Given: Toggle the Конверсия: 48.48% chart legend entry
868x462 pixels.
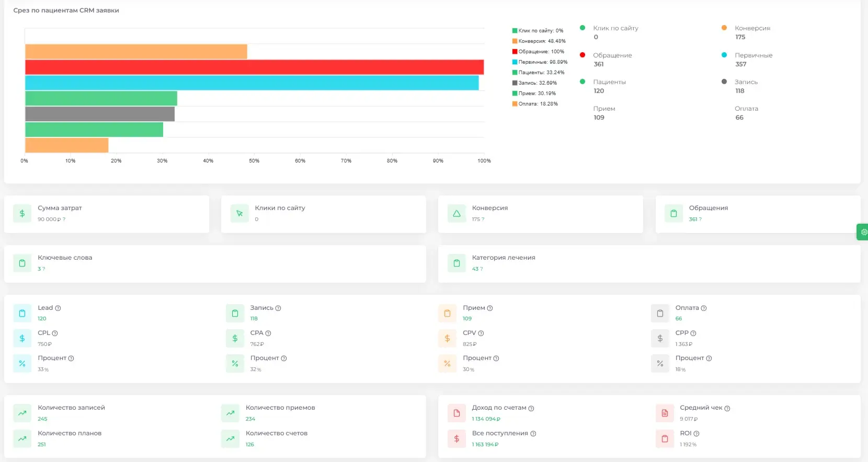Looking at the screenshot, I should click(539, 41).
